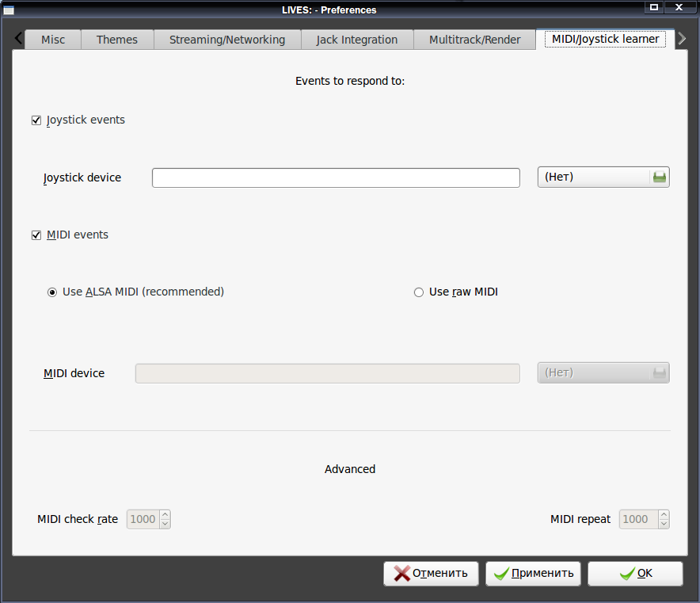700x603 pixels.
Task: Choose the Use raw MIDI option
Action: (419, 292)
